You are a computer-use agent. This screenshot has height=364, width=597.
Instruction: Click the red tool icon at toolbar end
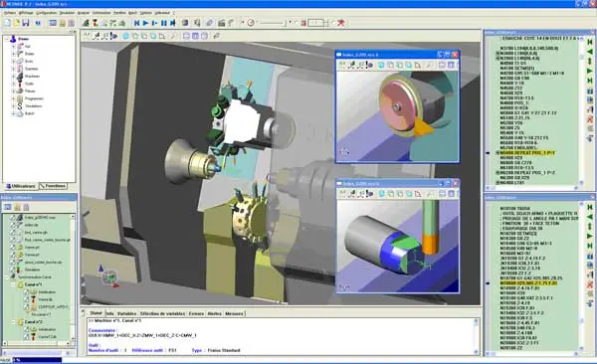click(x=340, y=23)
